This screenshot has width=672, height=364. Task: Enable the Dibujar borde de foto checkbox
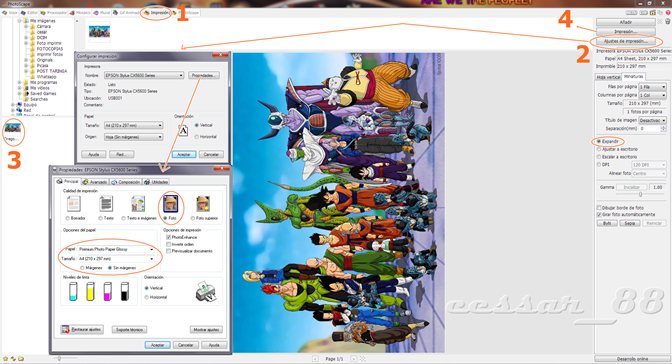[x=599, y=208]
